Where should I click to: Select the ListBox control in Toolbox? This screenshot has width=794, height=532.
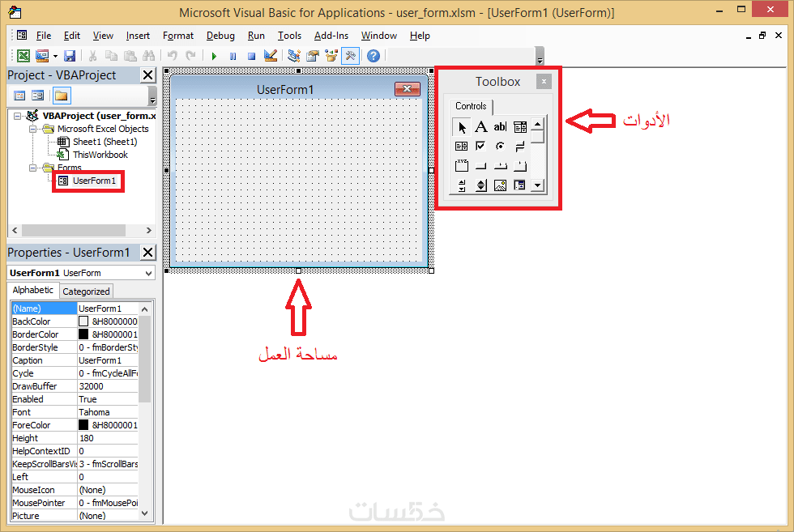(x=461, y=147)
